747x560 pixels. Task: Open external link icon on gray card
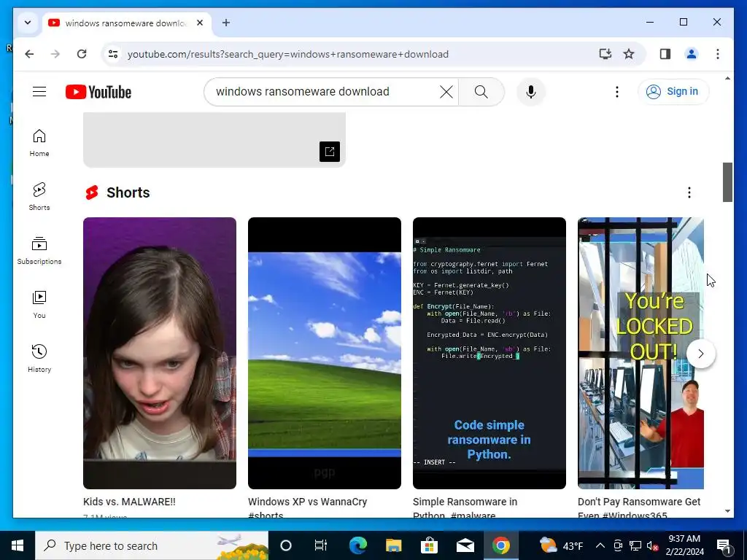click(329, 152)
